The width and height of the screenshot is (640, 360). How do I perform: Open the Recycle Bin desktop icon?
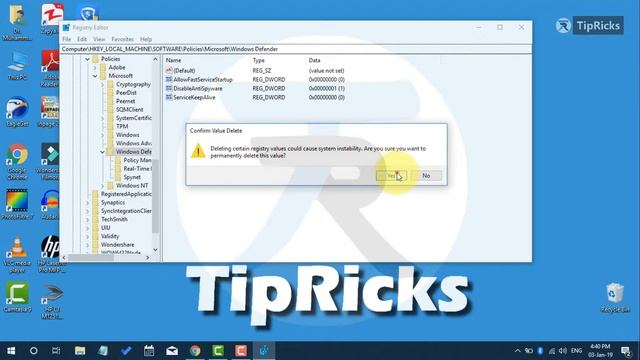(615, 298)
